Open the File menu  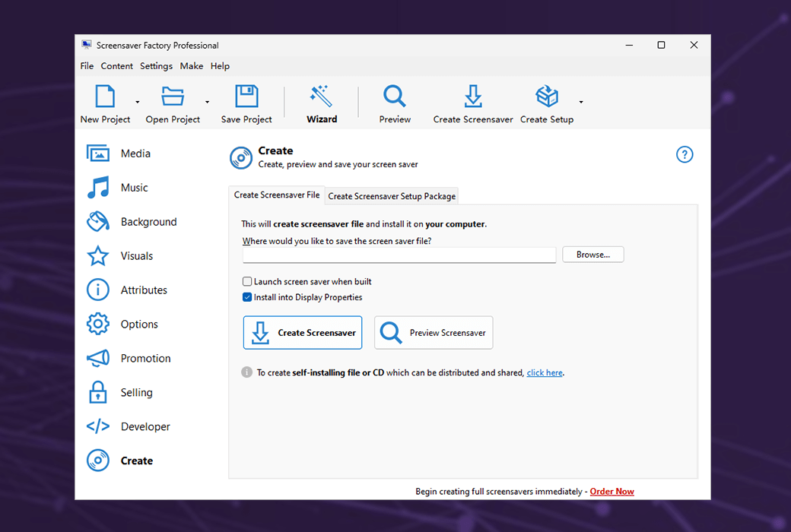coord(87,66)
